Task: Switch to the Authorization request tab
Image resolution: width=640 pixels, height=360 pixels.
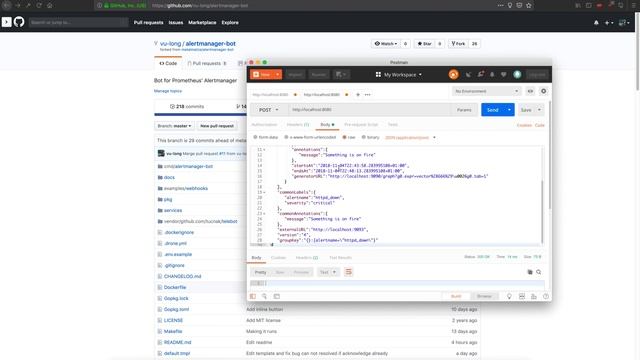Action: click(264, 124)
